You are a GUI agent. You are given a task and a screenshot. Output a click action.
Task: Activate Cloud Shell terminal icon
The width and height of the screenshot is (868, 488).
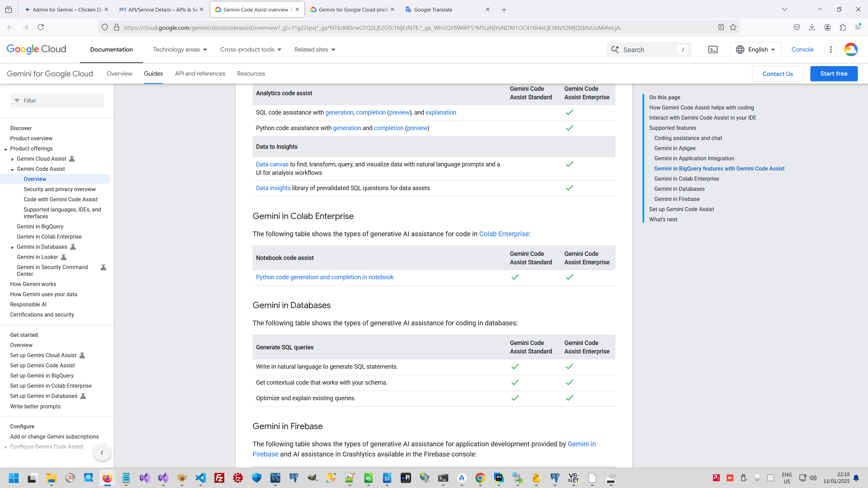[713, 49]
